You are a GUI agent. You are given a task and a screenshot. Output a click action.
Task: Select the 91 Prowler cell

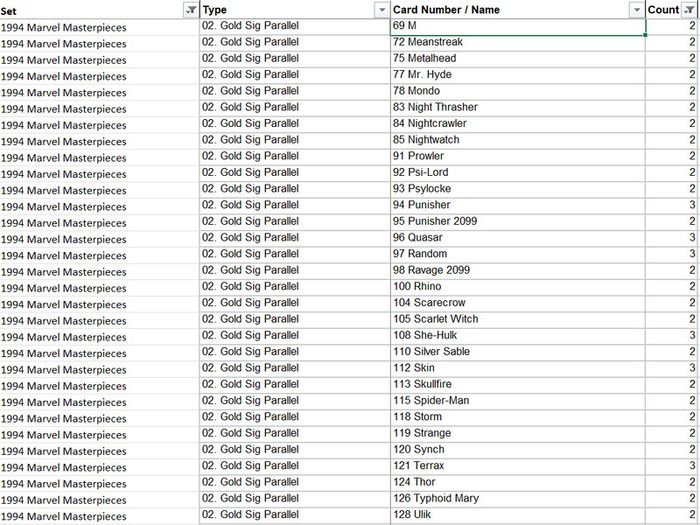(x=518, y=157)
